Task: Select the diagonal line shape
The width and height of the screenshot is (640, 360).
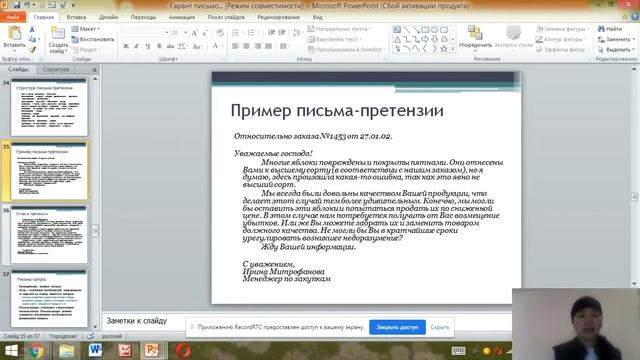Action: pyautogui.click(x=407, y=30)
